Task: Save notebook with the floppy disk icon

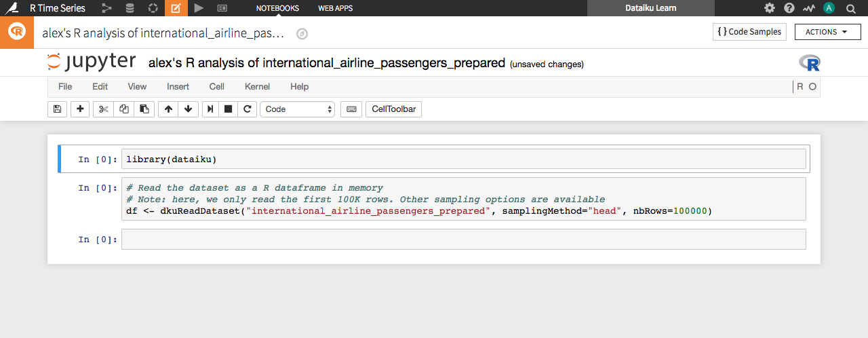Action: (x=57, y=109)
